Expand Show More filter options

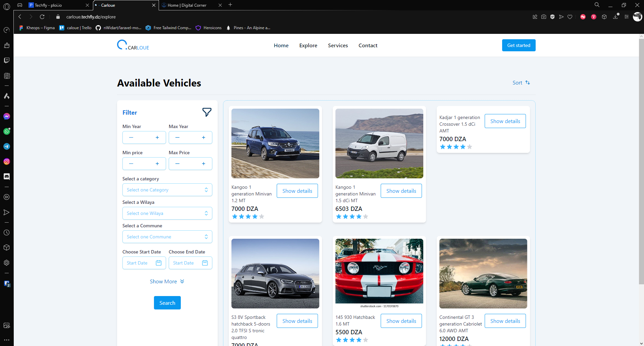point(167,282)
